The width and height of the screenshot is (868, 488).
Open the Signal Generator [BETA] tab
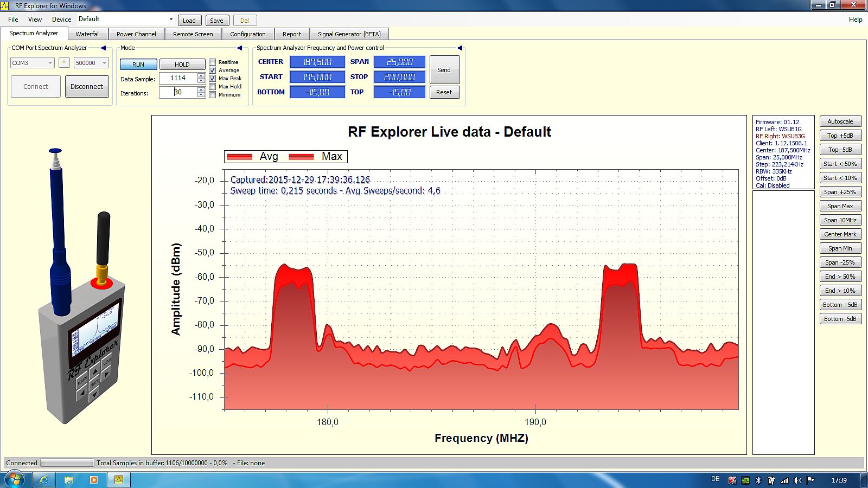349,34
